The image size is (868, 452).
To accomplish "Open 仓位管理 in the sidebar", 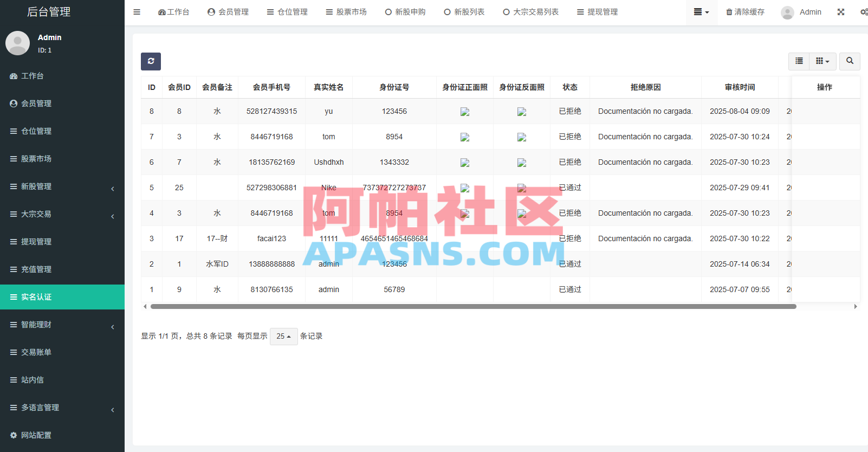I will (x=62, y=131).
